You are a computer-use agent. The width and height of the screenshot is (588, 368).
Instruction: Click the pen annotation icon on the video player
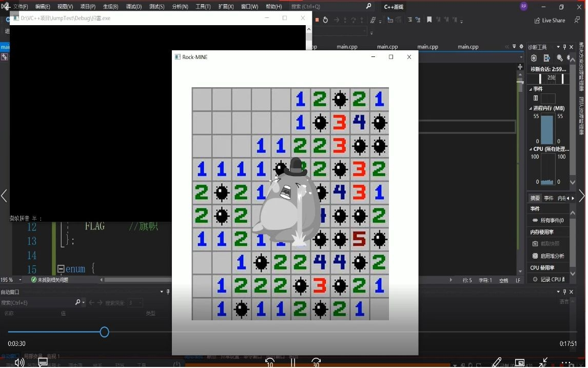point(496,362)
